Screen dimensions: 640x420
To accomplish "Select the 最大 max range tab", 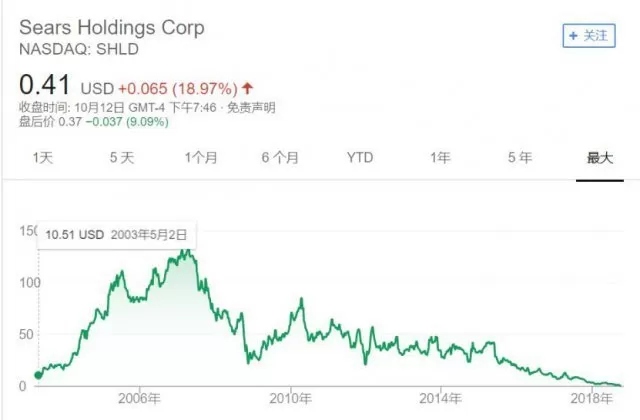I will [600, 158].
